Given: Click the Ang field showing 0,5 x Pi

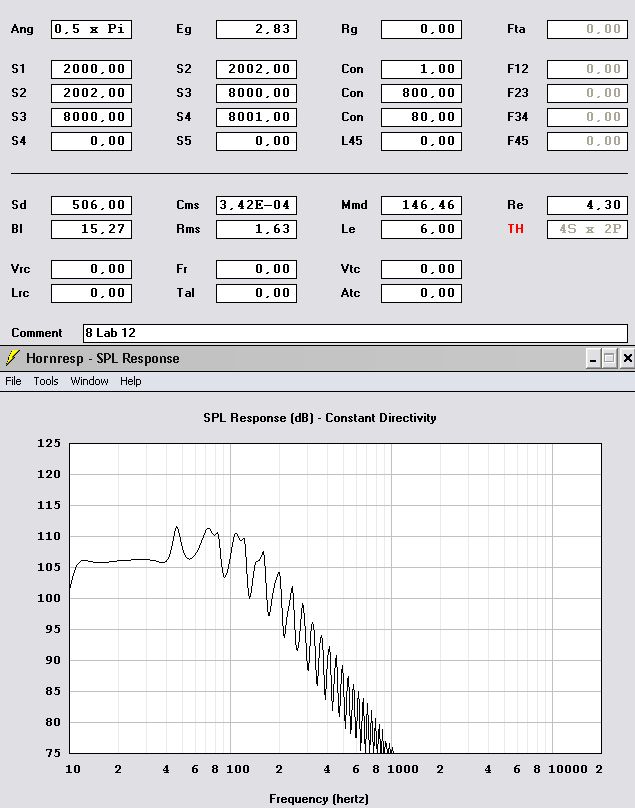Looking at the screenshot, I should 91,29.
